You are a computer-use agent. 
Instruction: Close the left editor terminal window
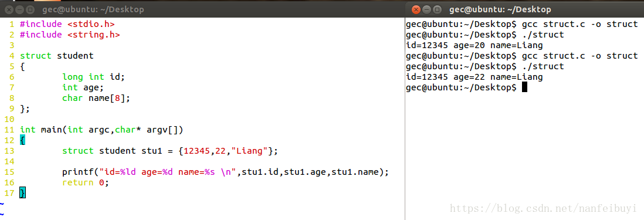tap(9, 9)
